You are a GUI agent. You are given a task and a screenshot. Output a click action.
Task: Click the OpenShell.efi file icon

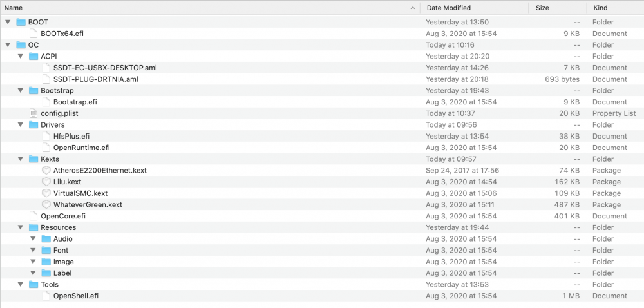coord(46,296)
